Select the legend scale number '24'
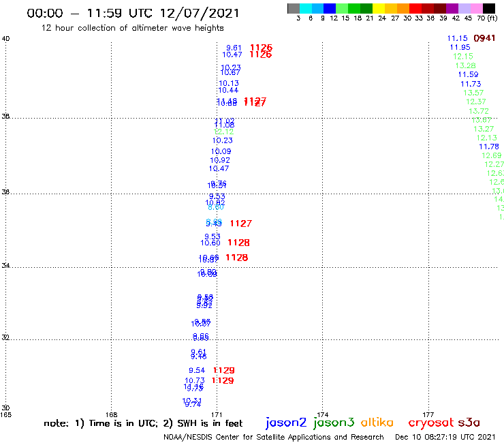 pyautogui.click(x=382, y=18)
